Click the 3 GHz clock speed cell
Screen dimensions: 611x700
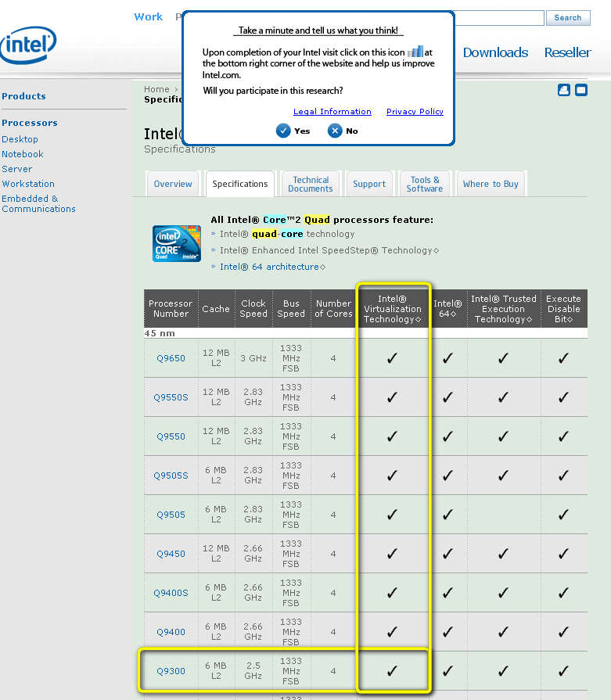(253, 358)
